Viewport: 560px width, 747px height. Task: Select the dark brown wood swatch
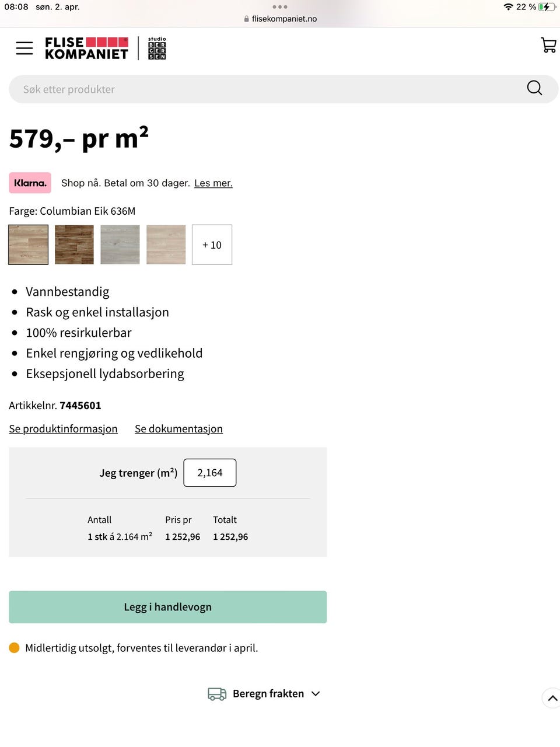tap(74, 245)
